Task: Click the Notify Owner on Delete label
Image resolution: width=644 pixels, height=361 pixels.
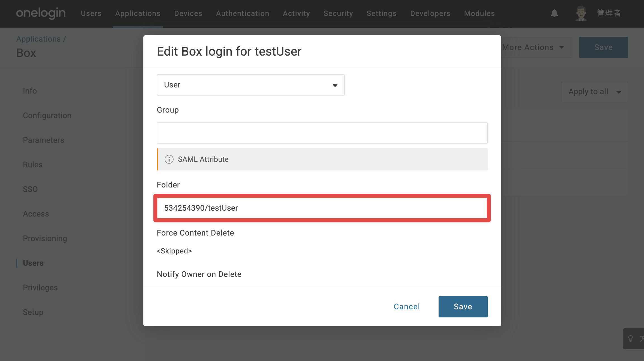Action: tap(199, 274)
